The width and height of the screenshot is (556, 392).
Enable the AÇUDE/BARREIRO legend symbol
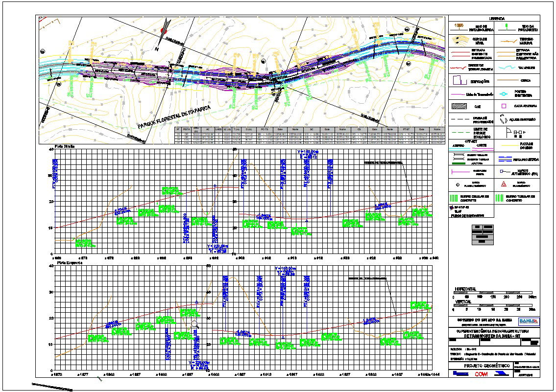(x=502, y=118)
